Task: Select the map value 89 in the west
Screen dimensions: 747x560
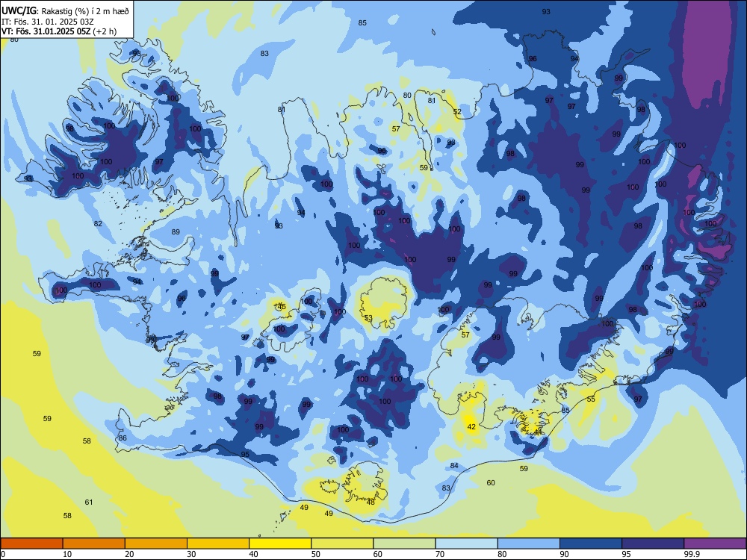Action: (176, 232)
